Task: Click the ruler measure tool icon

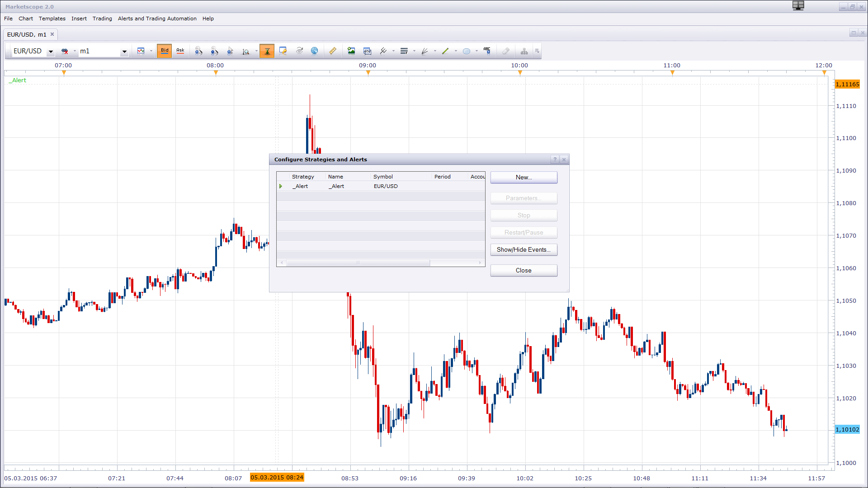Action: 333,51
